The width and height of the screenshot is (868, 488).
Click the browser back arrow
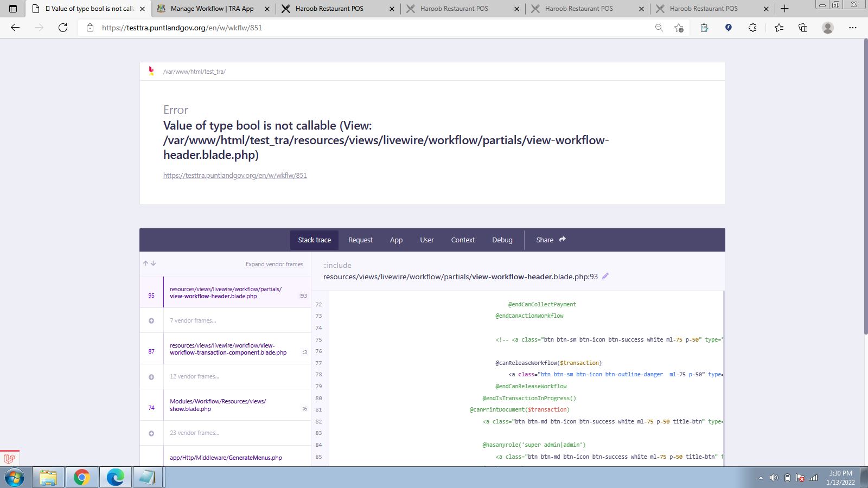(15, 28)
